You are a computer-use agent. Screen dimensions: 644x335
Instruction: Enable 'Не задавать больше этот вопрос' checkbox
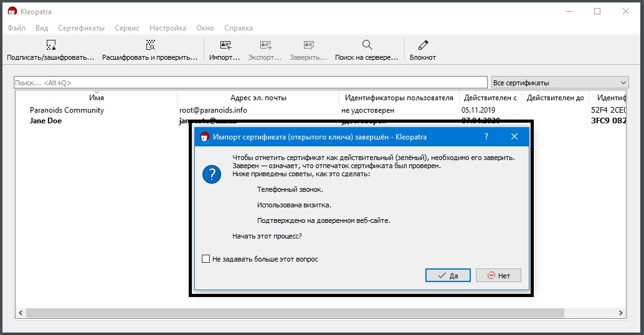click(x=206, y=259)
